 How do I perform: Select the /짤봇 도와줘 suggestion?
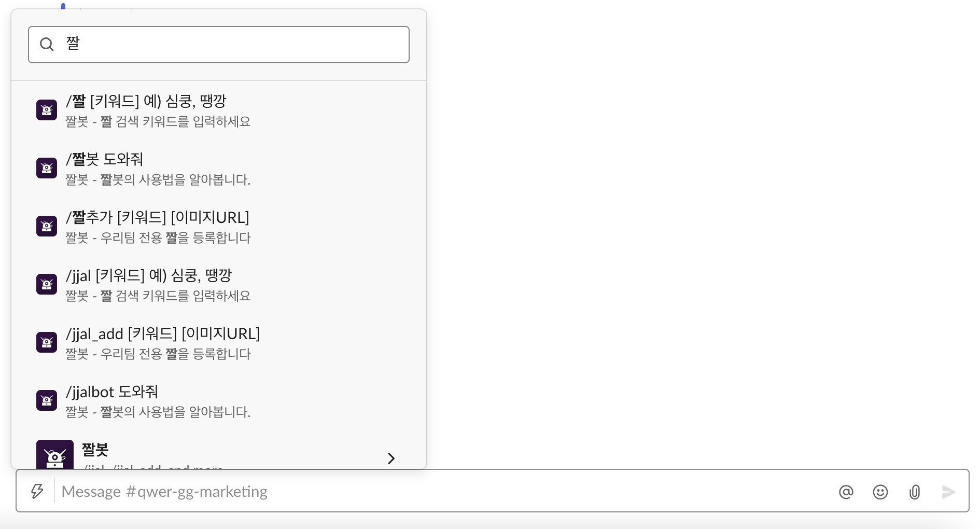coord(156,169)
